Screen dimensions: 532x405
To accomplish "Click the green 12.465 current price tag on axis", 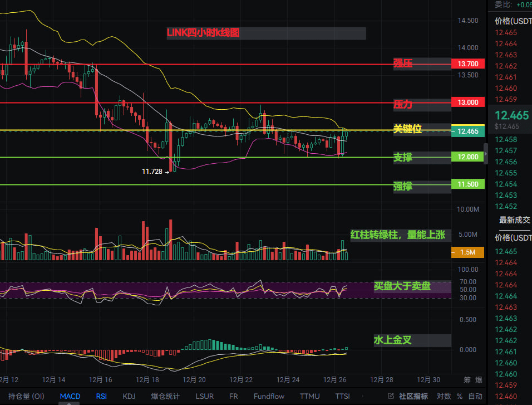I will [x=468, y=131].
